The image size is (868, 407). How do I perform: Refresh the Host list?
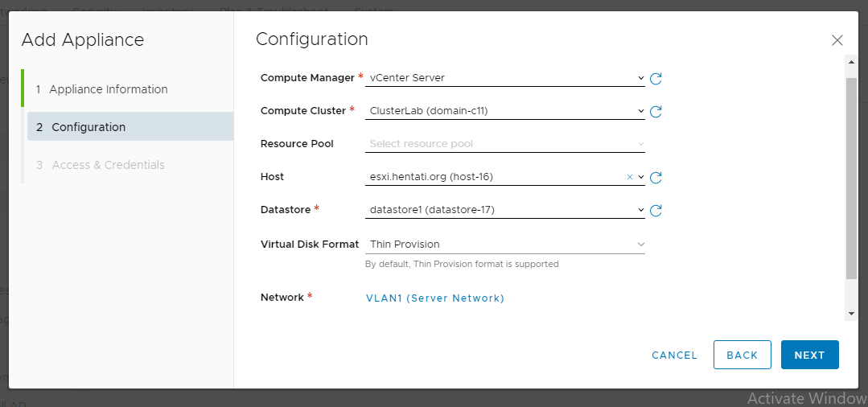click(x=656, y=178)
